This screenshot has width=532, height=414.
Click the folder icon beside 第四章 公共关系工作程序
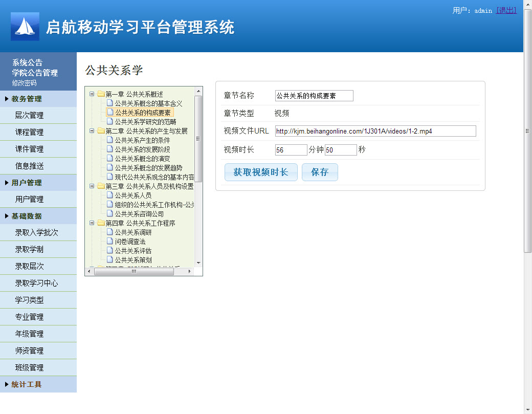tap(100, 223)
